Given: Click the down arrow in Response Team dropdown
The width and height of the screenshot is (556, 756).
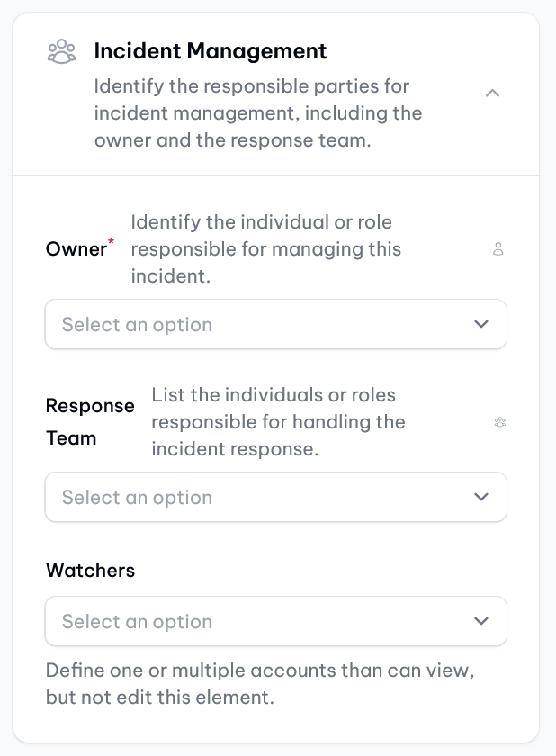Looking at the screenshot, I should click(481, 497).
